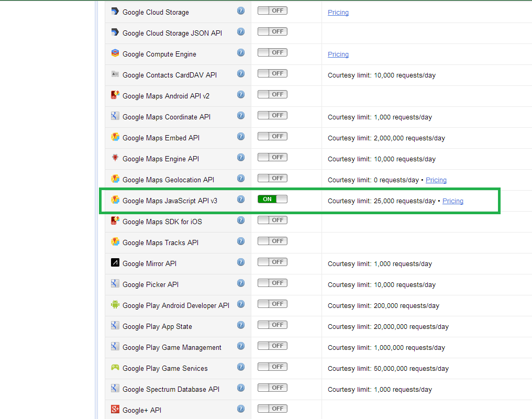Enable Google Maps Android API v2
Viewport: 532px width, 419px height.
[272, 95]
